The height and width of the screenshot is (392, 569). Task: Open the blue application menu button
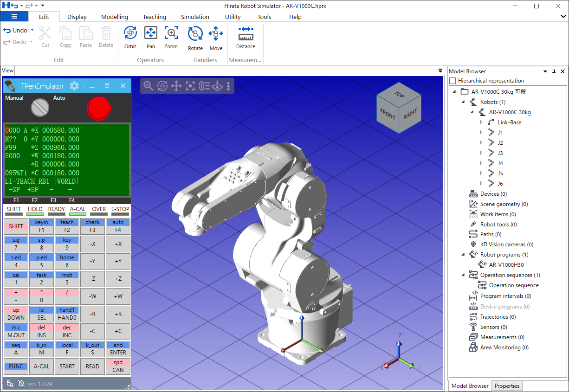click(x=14, y=17)
